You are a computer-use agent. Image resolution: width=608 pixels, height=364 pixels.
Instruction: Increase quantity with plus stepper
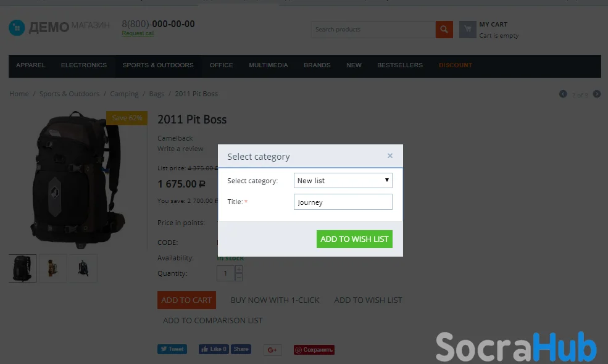239,269
